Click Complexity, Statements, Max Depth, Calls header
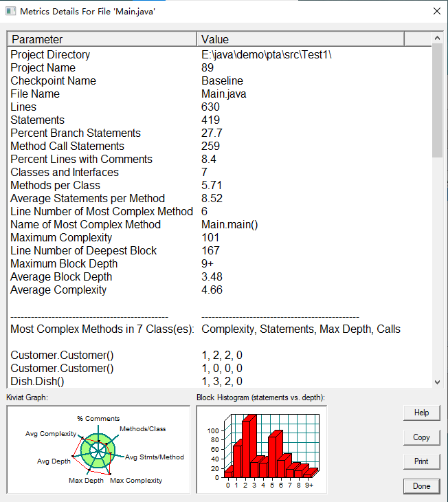 pyautogui.click(x=301, y=329)
